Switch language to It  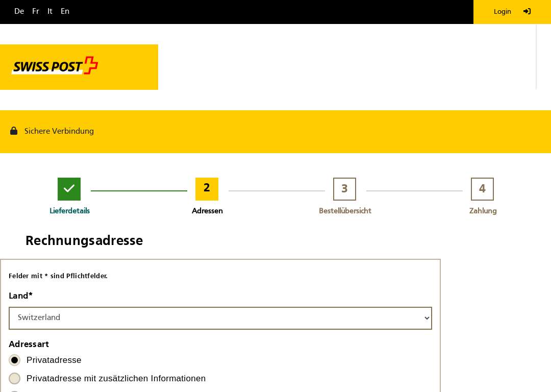(x=50, y=11)
